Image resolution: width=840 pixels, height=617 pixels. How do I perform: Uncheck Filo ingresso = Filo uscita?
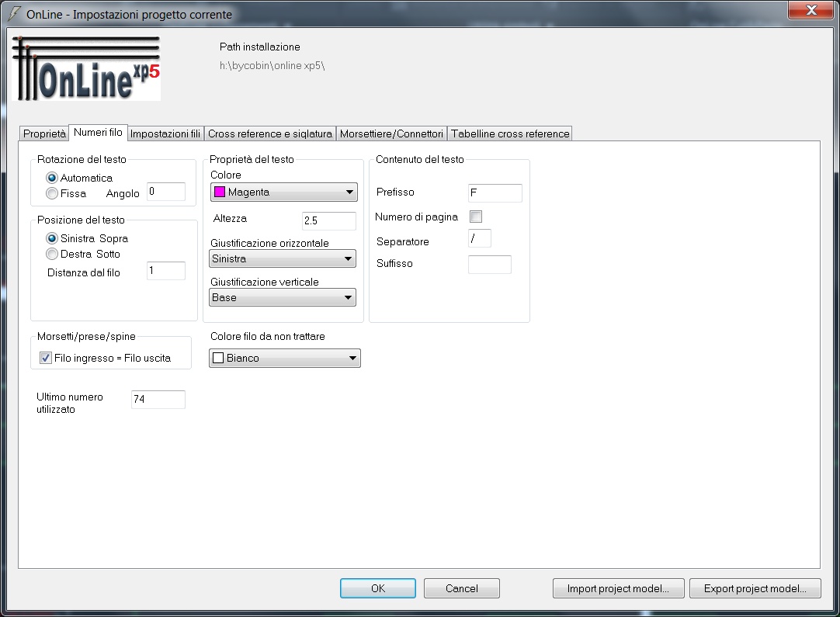46,359
